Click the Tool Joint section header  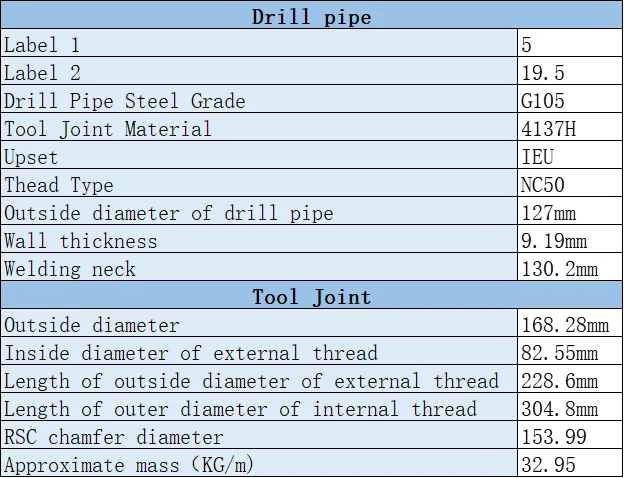pyautogui.click(x=312, y=295)
